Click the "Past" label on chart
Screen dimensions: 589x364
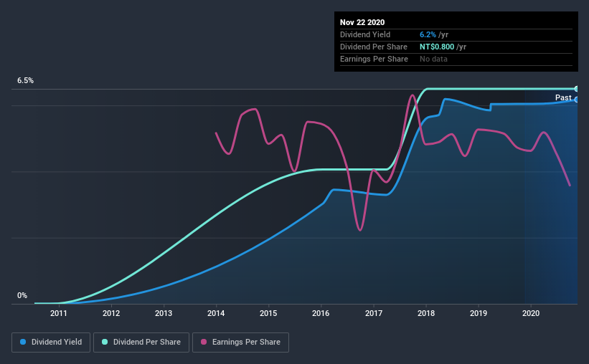coord(563,97)
